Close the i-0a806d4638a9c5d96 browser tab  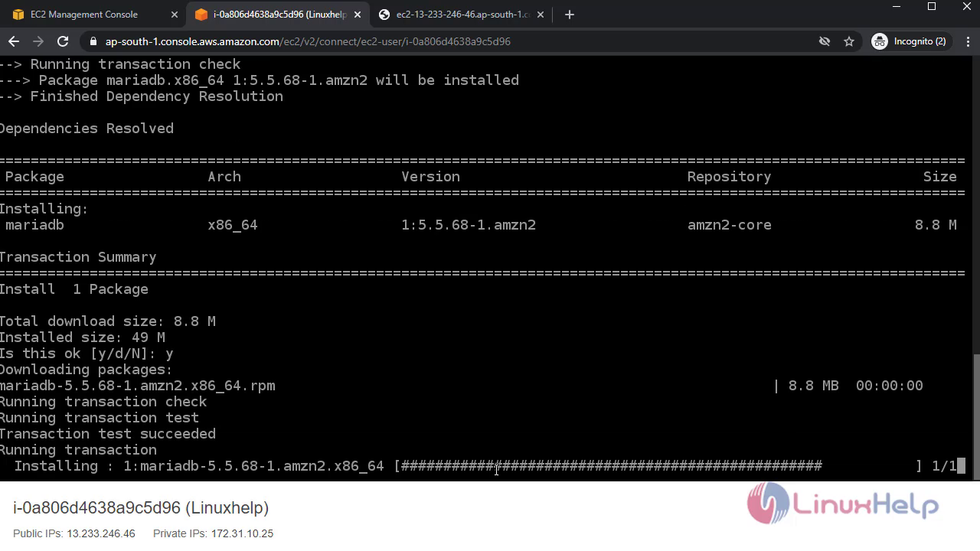click(357, 15)
